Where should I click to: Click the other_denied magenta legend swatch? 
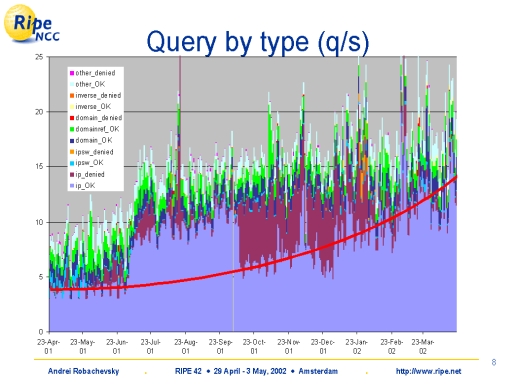click(x=72, y=73)
